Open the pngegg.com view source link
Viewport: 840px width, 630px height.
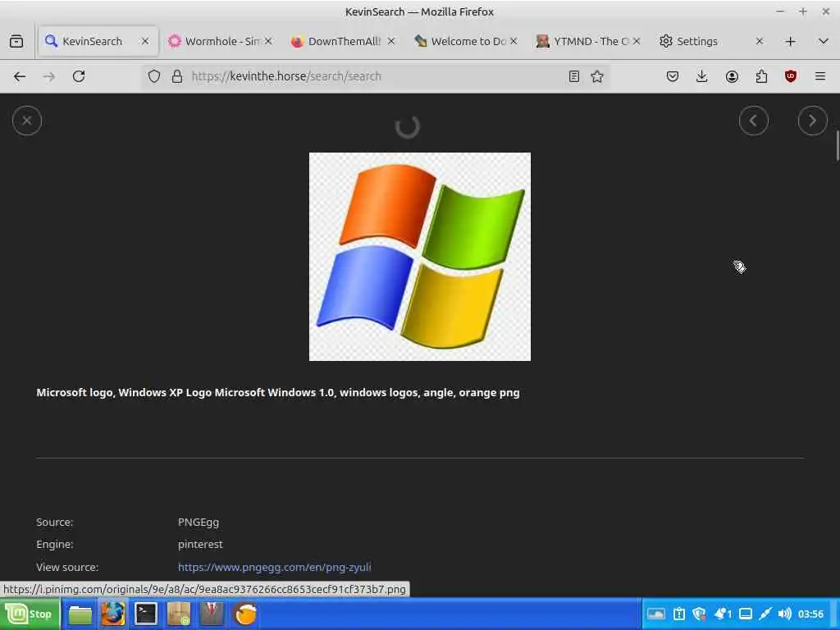click(x=274, y=567)
